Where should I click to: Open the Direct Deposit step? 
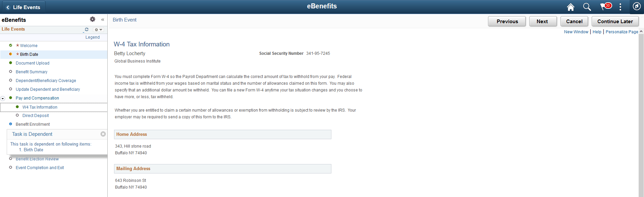tap(36, 116)
